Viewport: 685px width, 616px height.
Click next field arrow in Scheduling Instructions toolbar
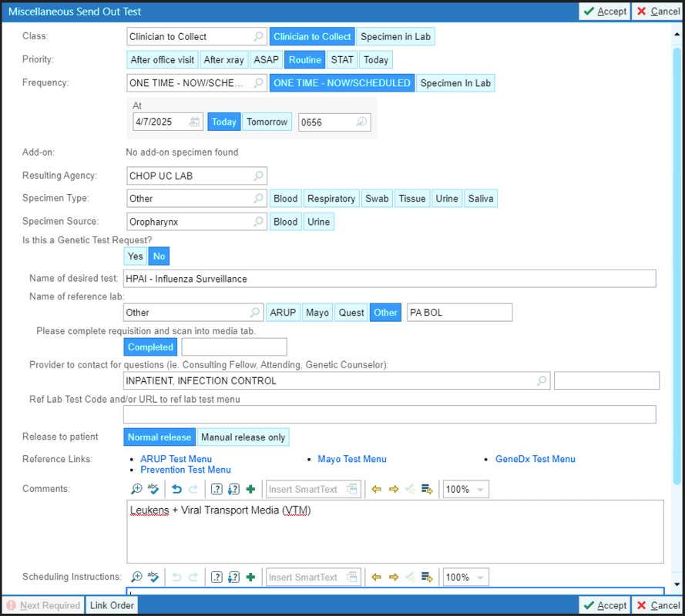tap(393, 577)
